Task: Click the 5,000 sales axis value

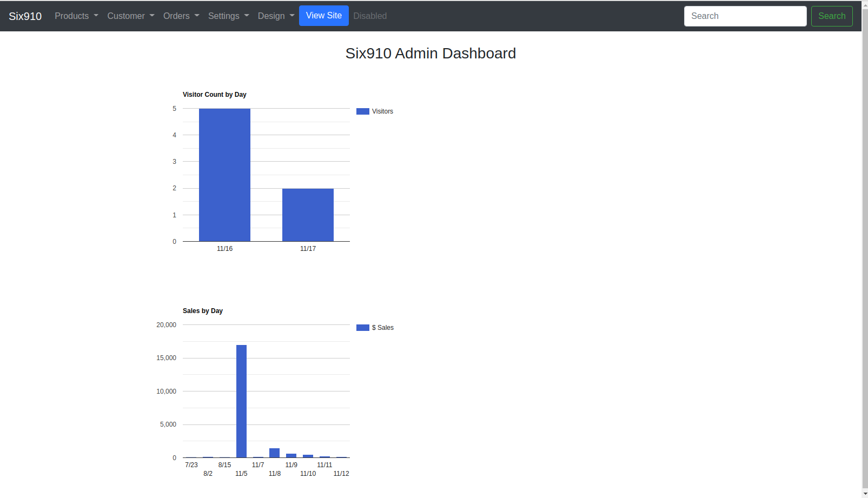Action: 168,424
